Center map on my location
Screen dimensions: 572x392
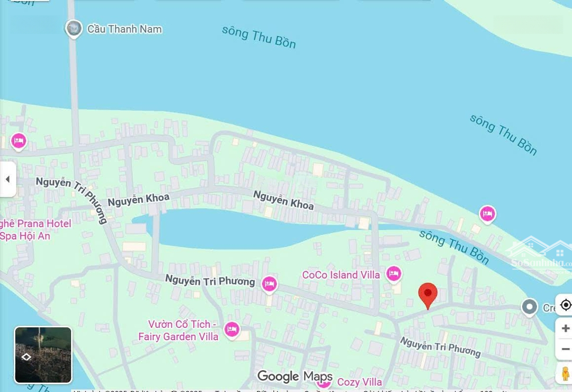click(566, 305)
